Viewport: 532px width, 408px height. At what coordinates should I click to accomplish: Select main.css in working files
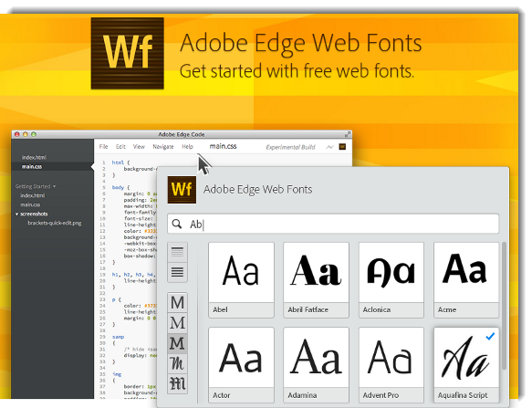click(x=32, y=166)
